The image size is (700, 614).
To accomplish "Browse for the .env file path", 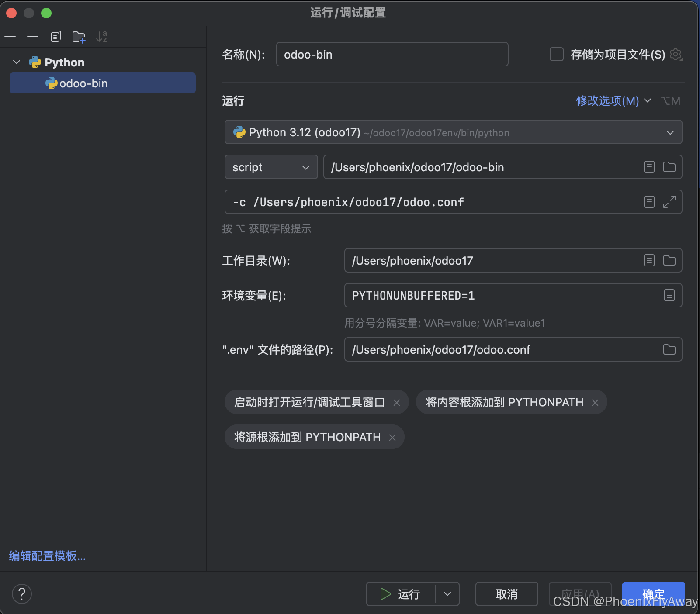I will (669, 349).
